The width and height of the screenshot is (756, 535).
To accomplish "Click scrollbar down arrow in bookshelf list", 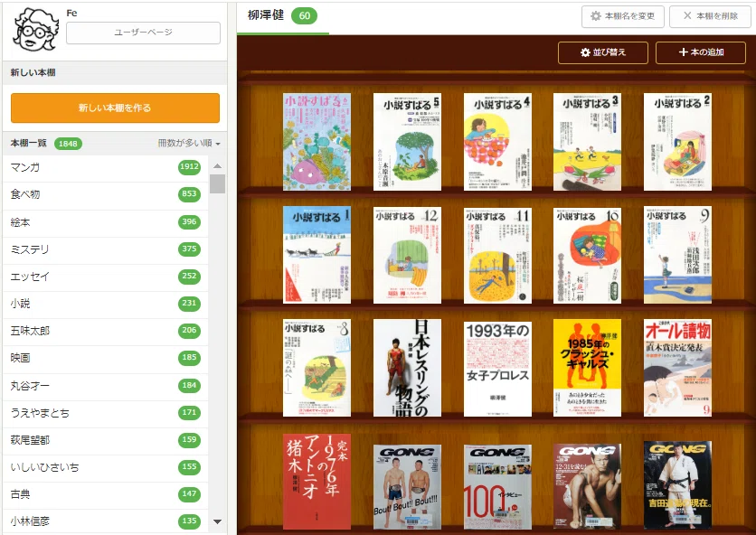I will (x=217, y=521).
